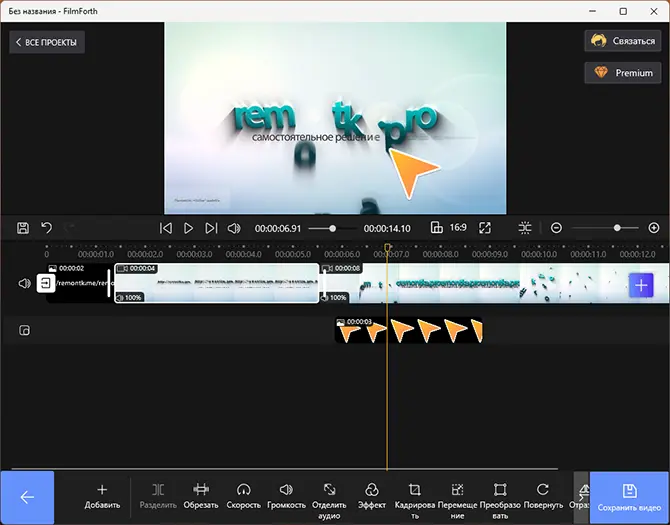Click Сохранить видео button
The height and width of the screenshot is (525, 670).
pyautogui.click(x=629, y=497)
